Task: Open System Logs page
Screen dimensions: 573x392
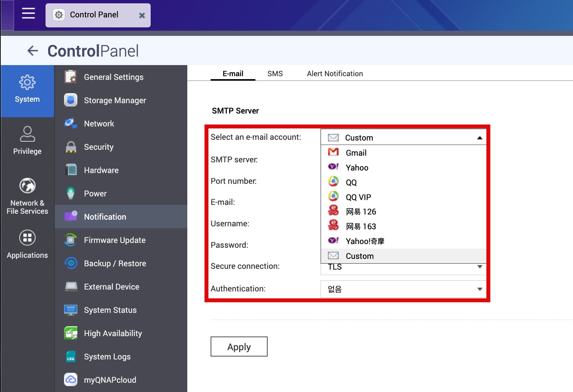Action: [121, 356]
